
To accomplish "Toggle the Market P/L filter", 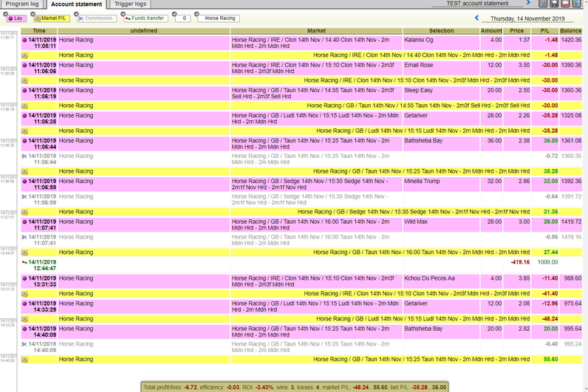I will coord(51,18).
